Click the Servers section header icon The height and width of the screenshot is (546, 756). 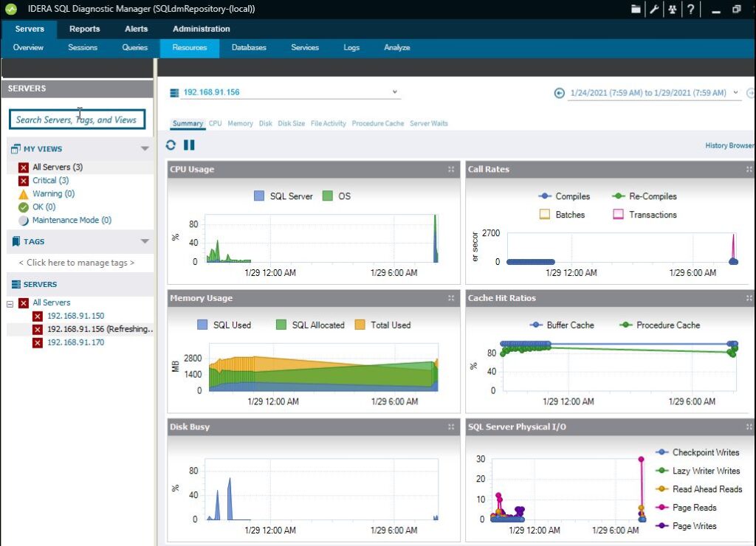[x=16, y=284]
